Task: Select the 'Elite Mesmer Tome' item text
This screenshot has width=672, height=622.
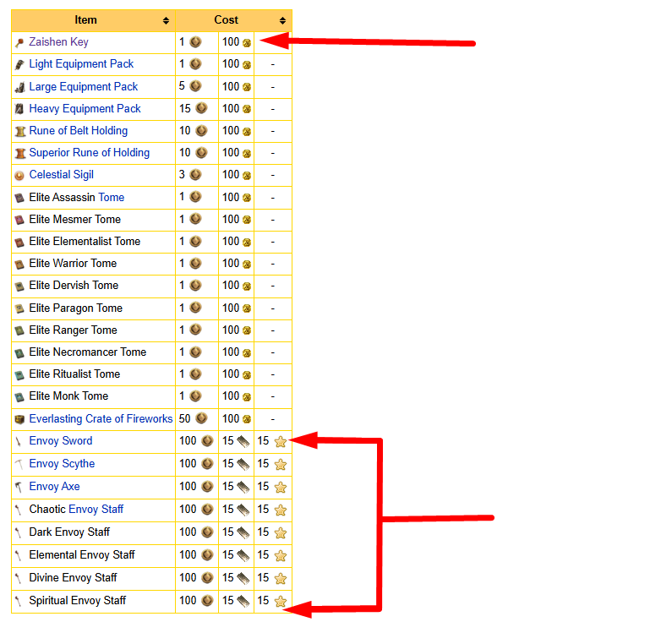Action: coord(75,220)
